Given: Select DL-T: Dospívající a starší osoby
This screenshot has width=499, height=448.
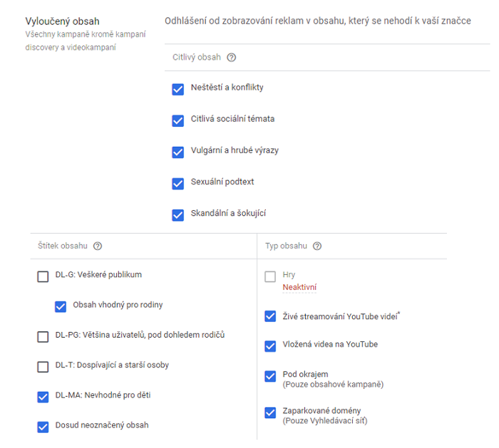Looking at the screenshot, I should pos(43,367).
